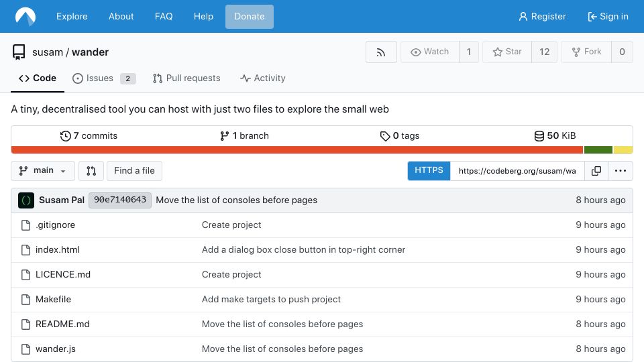Select the HTTPS clone protocol
644x362 pixels.
(x=429, y=171)
